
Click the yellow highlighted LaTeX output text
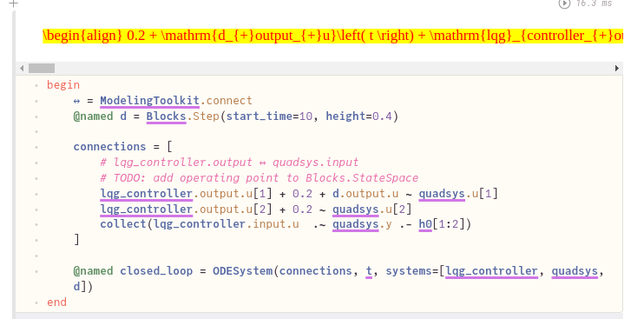click(x=332, y=36)
